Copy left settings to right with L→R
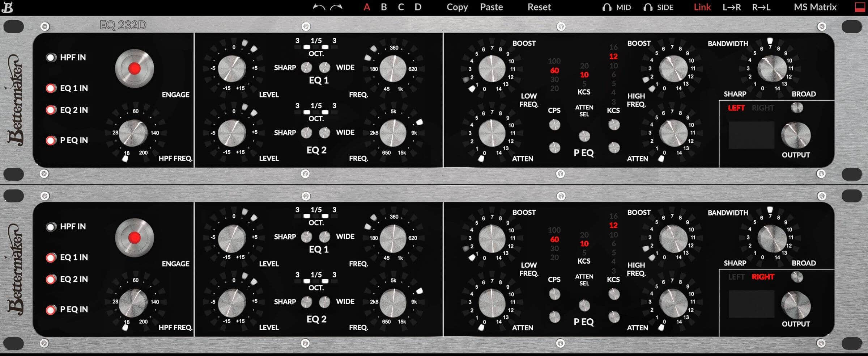The height and width of the screenshot is (356, 868). coord(732,7)
